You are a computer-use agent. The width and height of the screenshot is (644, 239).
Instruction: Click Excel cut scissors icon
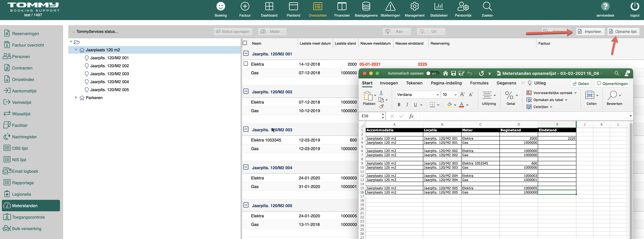(x=381, y=93)
